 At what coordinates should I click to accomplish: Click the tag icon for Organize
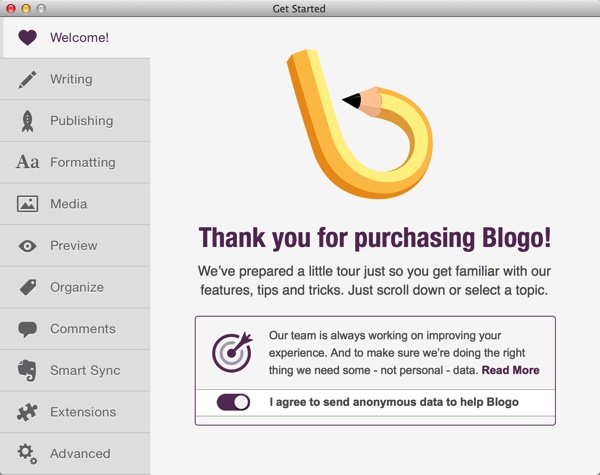click(28, 287)
